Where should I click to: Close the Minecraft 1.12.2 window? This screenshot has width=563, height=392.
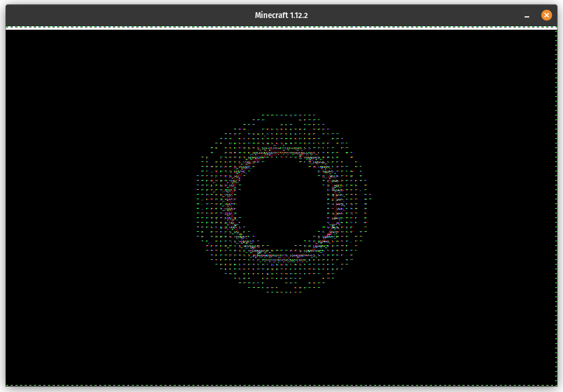pyautogui.click(x=546, y=15)
